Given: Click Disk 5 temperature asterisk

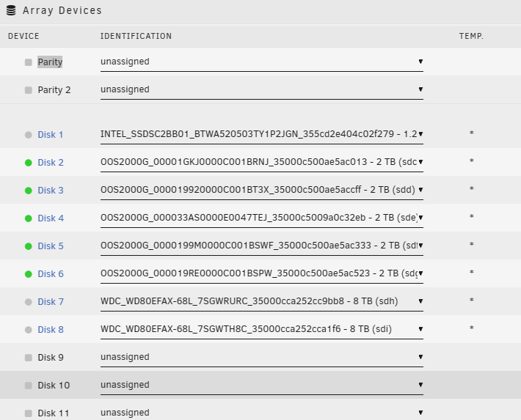Looking at the screenshot, I should [471, 244].
